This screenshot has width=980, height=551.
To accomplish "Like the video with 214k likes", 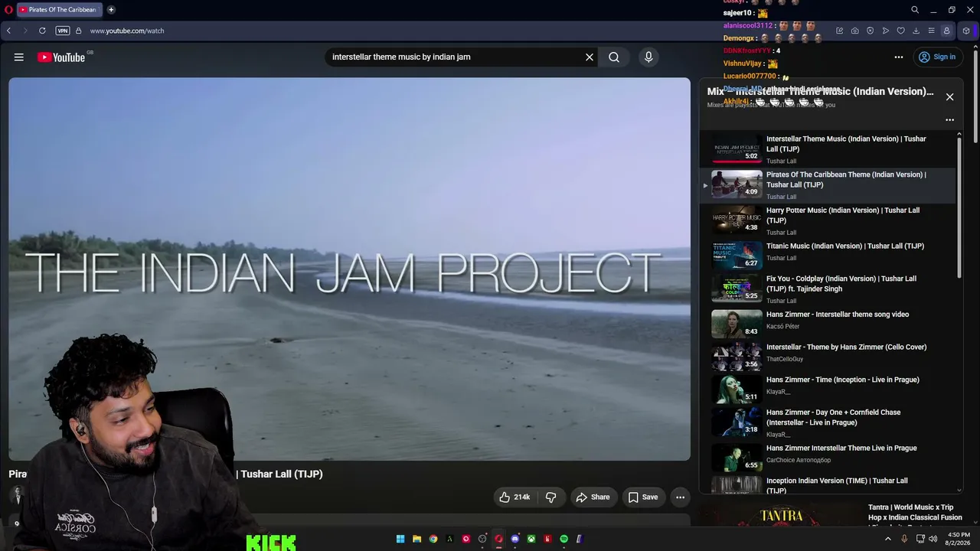I will 515,497.
